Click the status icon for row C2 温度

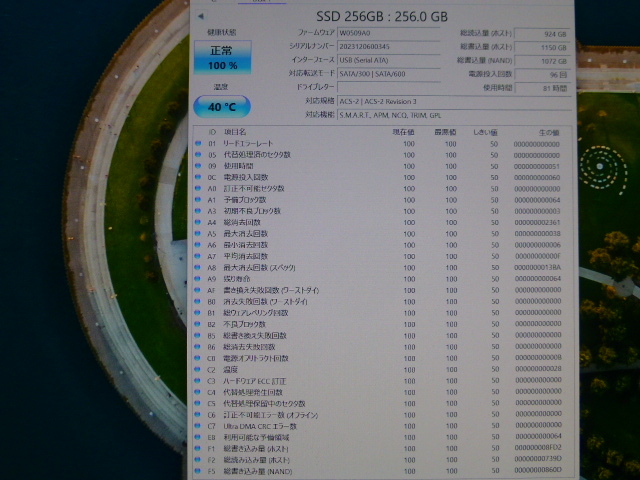click(x=198, y=369)
